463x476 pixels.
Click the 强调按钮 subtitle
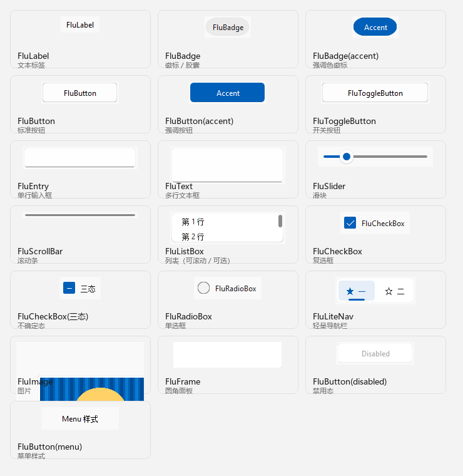click(179, 130)
